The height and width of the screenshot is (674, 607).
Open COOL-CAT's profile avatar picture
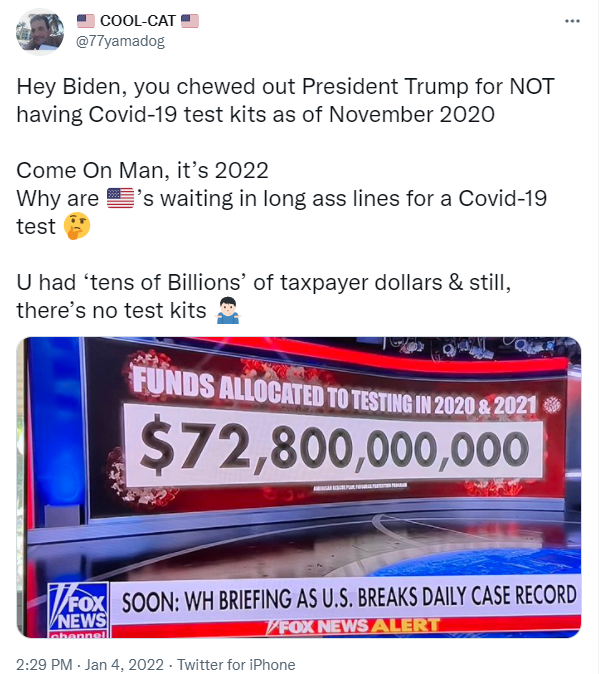click(x=40, y=32)
